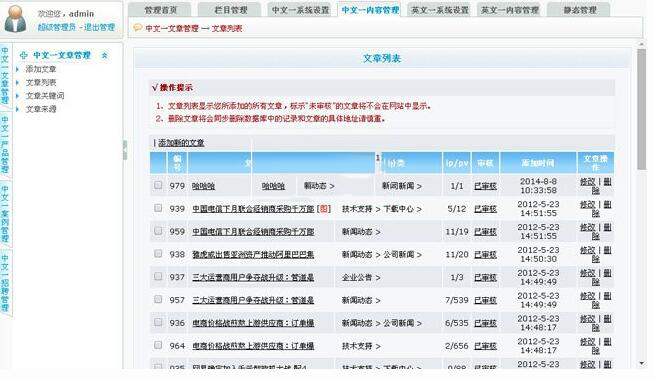Click 已审核 status for article 979
This screenshot has height=380, width=654.
tap(485, 186)
